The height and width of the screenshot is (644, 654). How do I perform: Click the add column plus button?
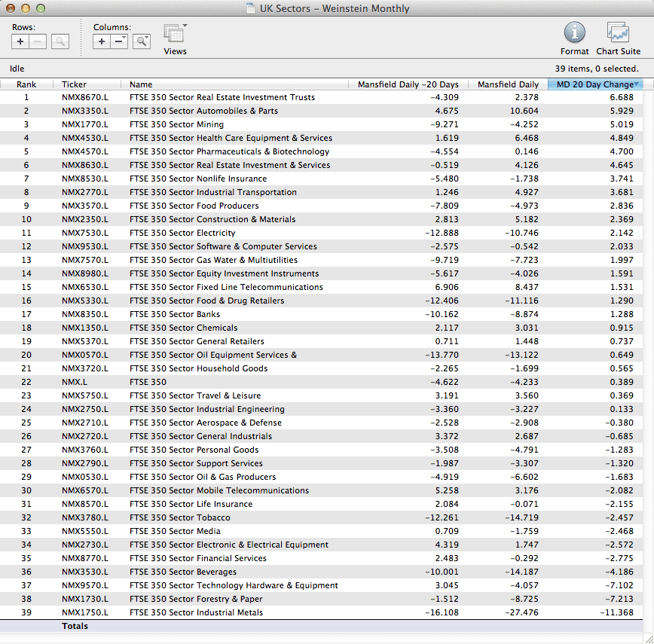pos(102,41)
